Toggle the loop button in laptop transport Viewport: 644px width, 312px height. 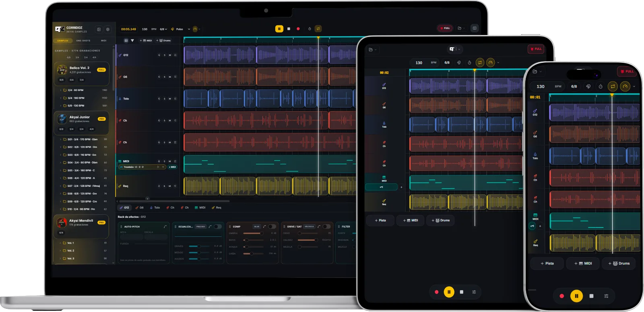point(318,29)
